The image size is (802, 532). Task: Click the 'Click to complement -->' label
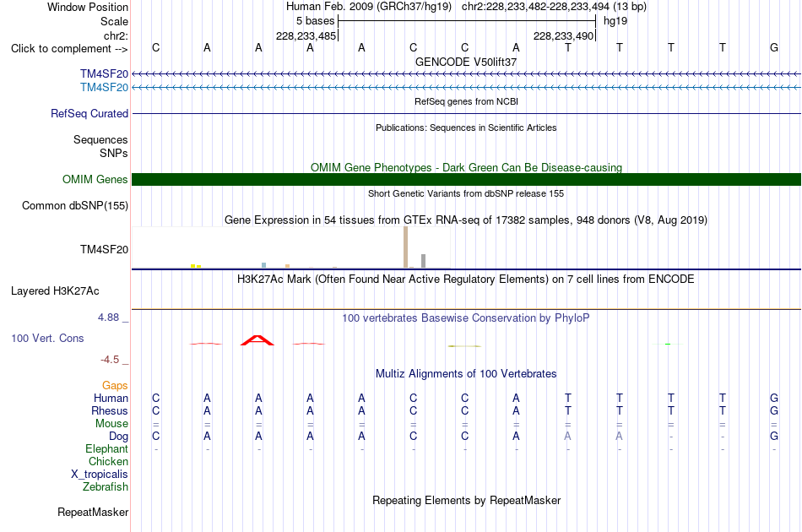click(x=69, y=49)
